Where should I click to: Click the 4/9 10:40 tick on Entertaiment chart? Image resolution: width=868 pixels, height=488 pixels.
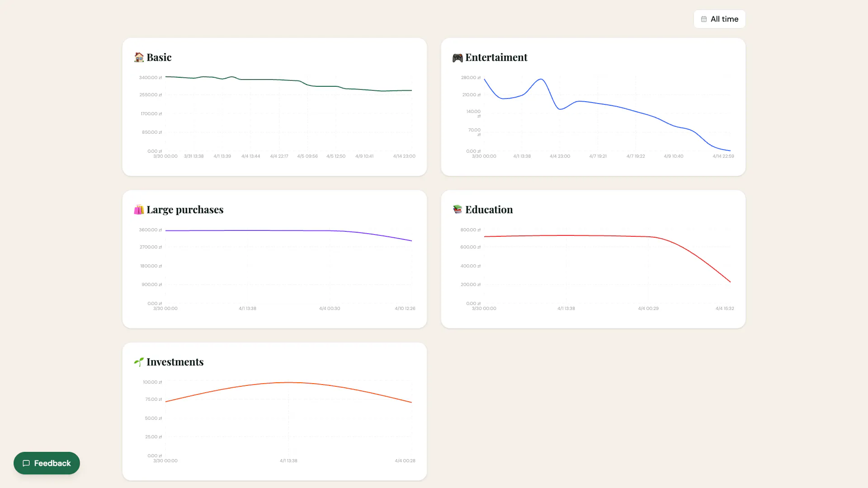coord(674,156)
